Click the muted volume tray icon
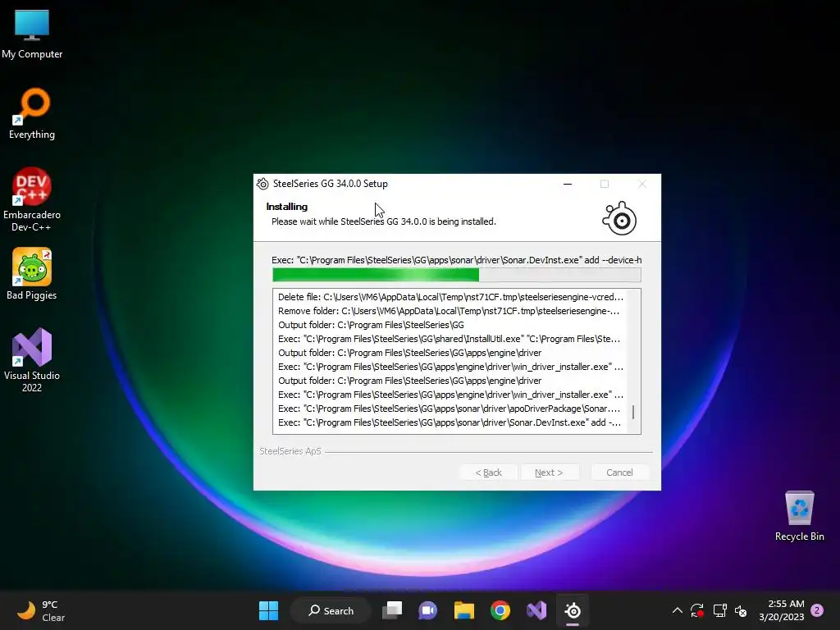This screenshot has width=840, height=630. point(741,610)
